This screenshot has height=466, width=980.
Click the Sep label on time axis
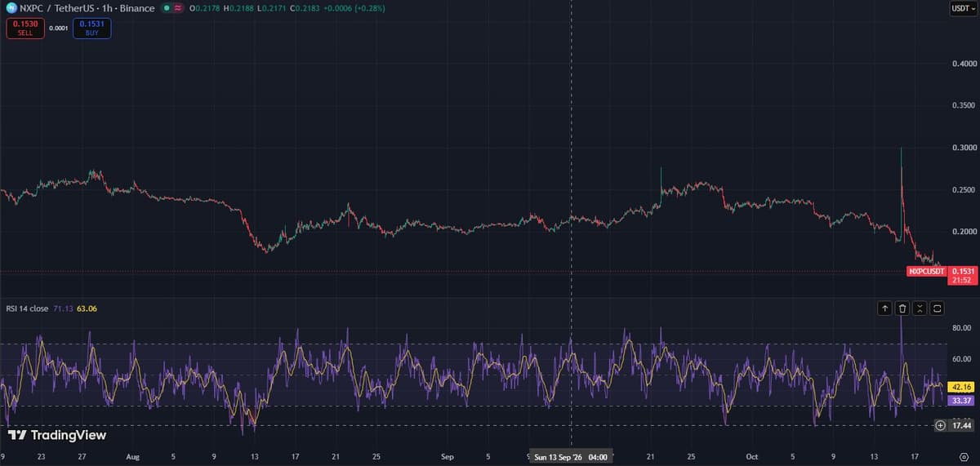pos(447,457)
